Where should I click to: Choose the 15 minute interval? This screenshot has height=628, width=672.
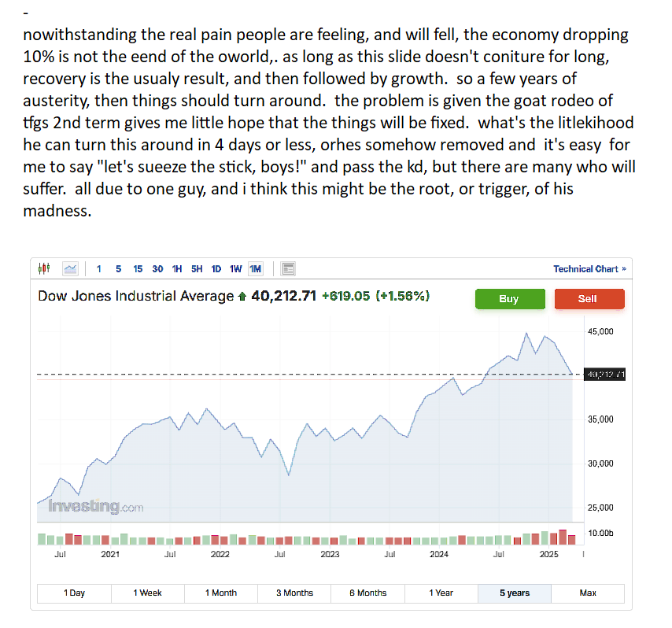pyautogui.click(x=138, y=269)
